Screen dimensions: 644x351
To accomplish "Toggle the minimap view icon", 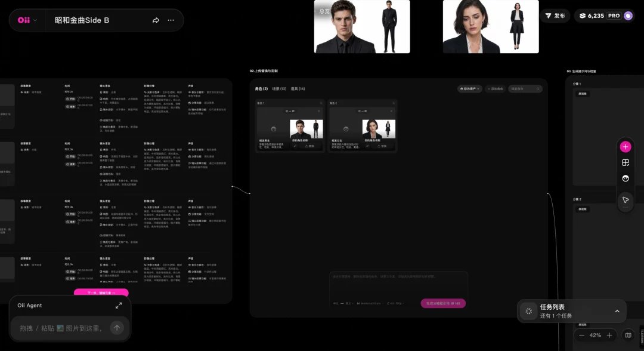I will (628, 335).
